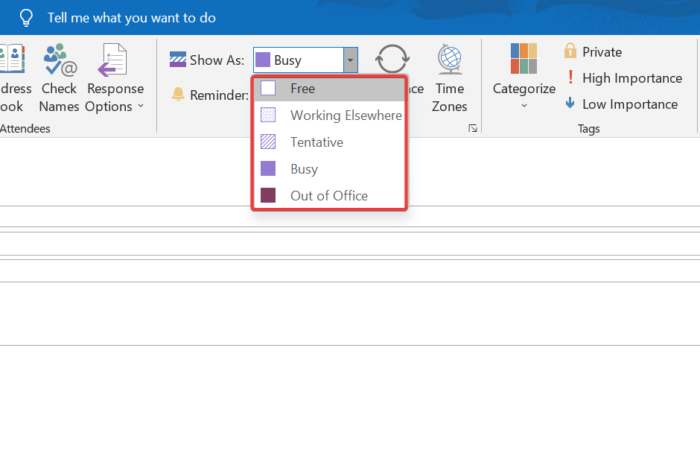Click the Reminder bell icon
The width and height of the screenshot is (700, 450).
pyautogui.click(x=178, y=94)
